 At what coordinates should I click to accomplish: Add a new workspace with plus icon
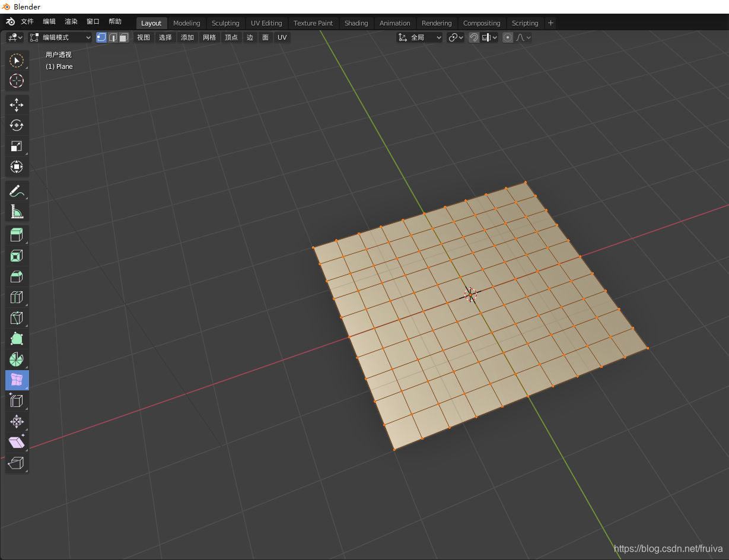(x=550, y=23)
